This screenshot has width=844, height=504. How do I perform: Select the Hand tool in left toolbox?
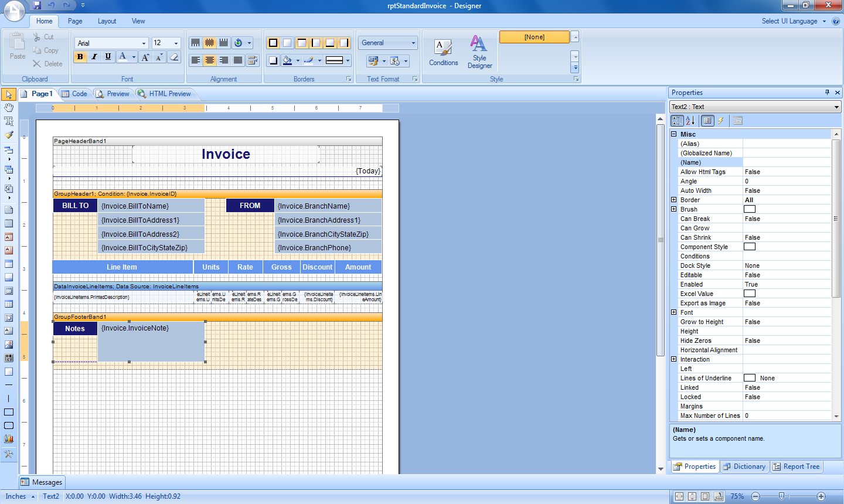coord(9,108)
